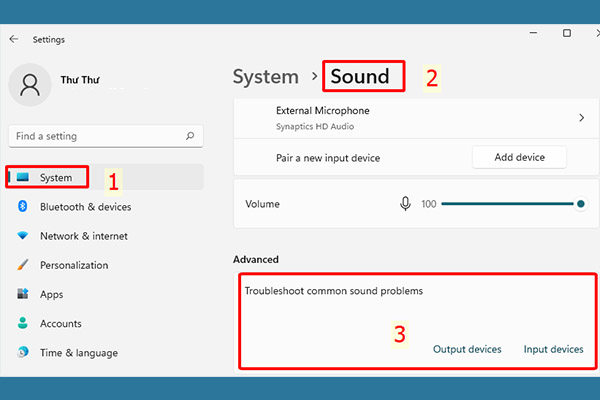Click the Accounts person icon
This screenshot has height=400, width=600.
coord(23,323)
